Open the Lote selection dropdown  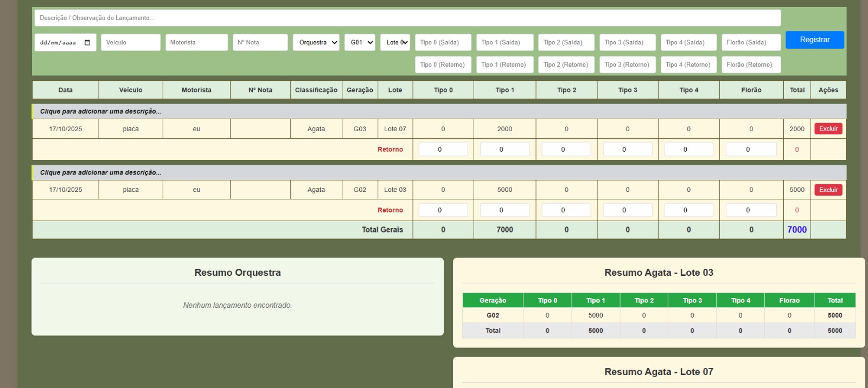[x=395, y=42]
